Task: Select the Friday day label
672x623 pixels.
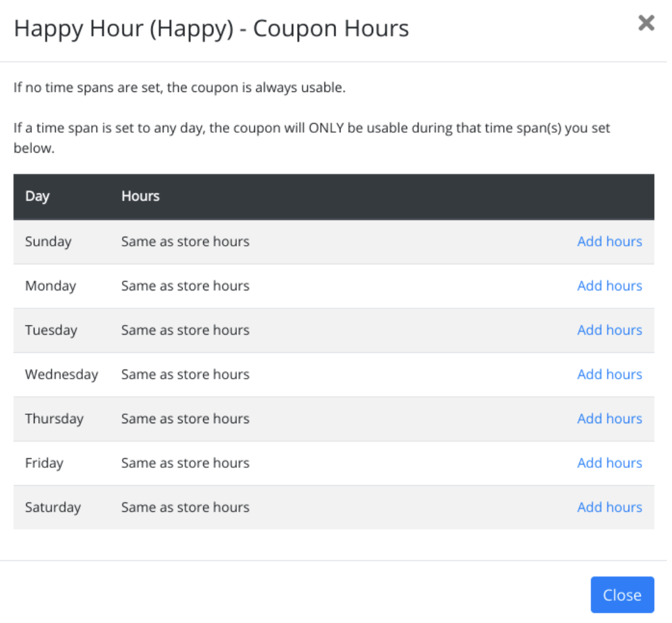Action: click(x=44, y=463)
